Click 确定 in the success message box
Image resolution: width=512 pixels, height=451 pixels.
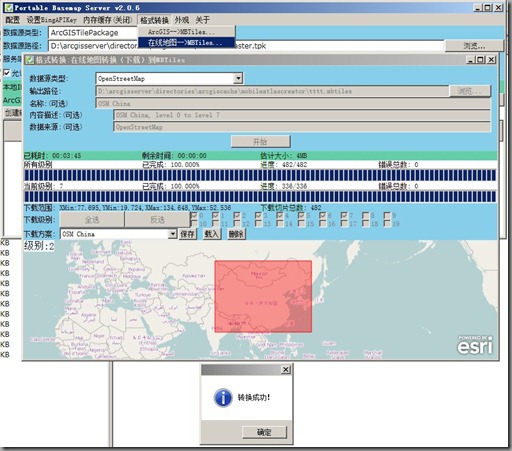coord(264,432)
